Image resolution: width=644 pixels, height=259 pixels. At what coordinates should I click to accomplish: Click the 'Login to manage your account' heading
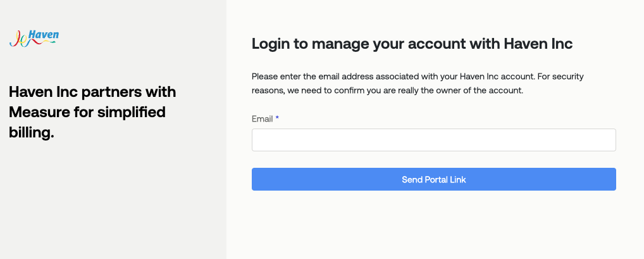(x=412, y=44)
